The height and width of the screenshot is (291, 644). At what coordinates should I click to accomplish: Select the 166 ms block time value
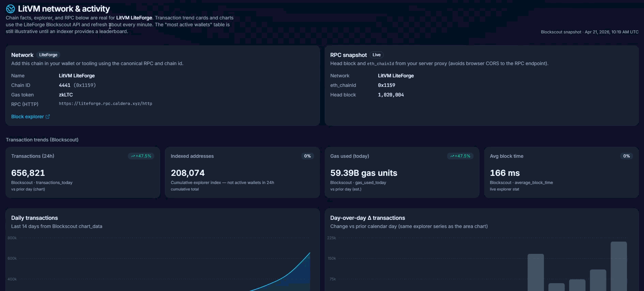(505, 173)
